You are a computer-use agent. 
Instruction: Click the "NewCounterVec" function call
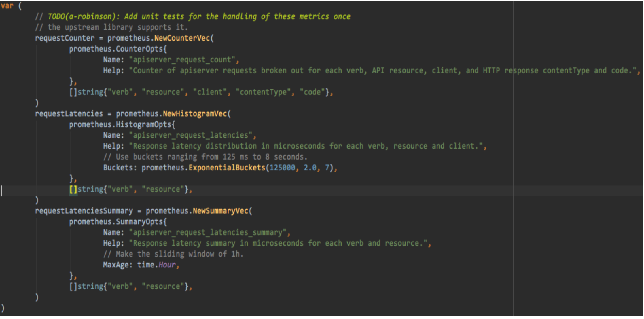coord(182,38)
